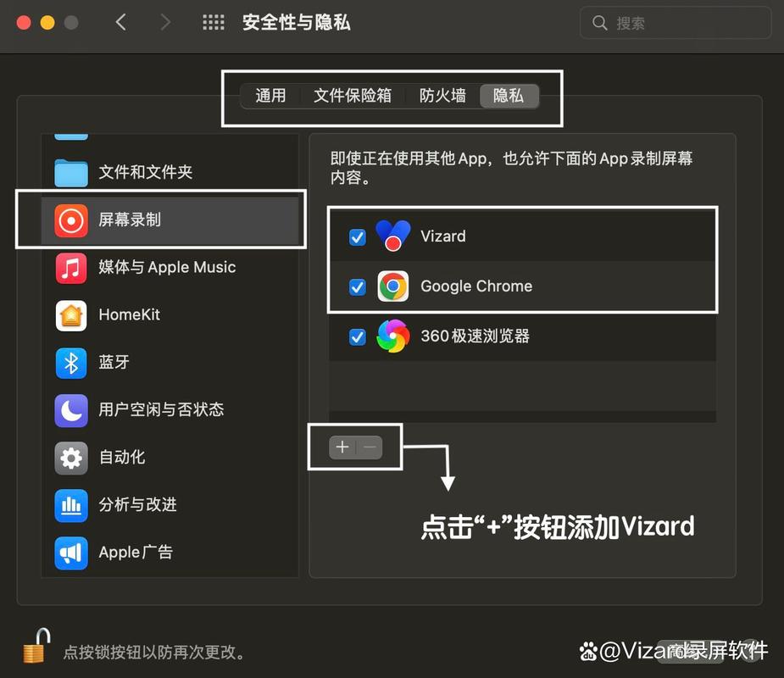Click the Apple Advertising (Apple广告) megaphone icon
Screen dimensions: 784x678
pyautogui.click(x=71, y=553)
